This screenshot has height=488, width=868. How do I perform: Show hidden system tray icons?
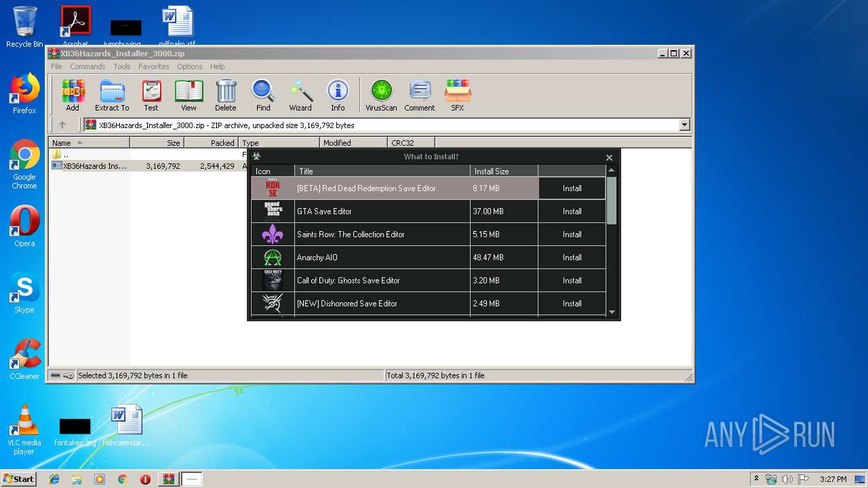pos(756,479)
